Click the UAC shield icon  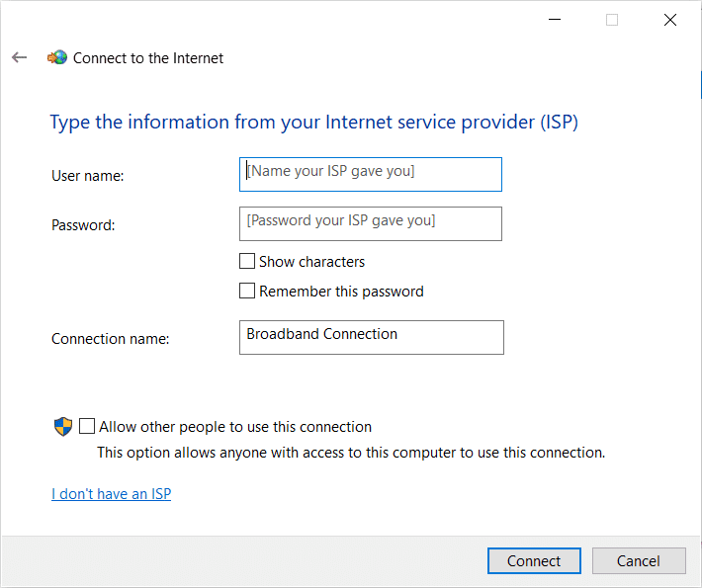pyautogui.click(x=63, y=427)
